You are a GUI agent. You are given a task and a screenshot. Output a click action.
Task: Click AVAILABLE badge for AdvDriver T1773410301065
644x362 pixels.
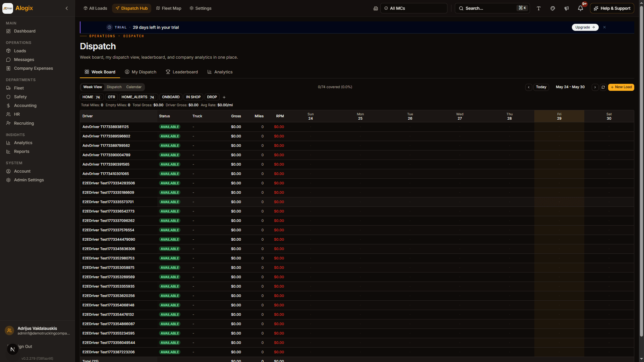click(x=170, y=174)
